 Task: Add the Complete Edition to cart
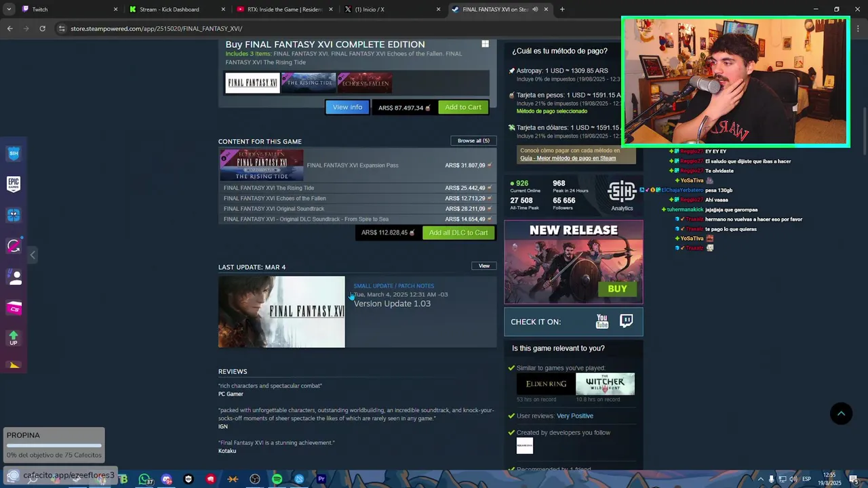click(463, 107)
